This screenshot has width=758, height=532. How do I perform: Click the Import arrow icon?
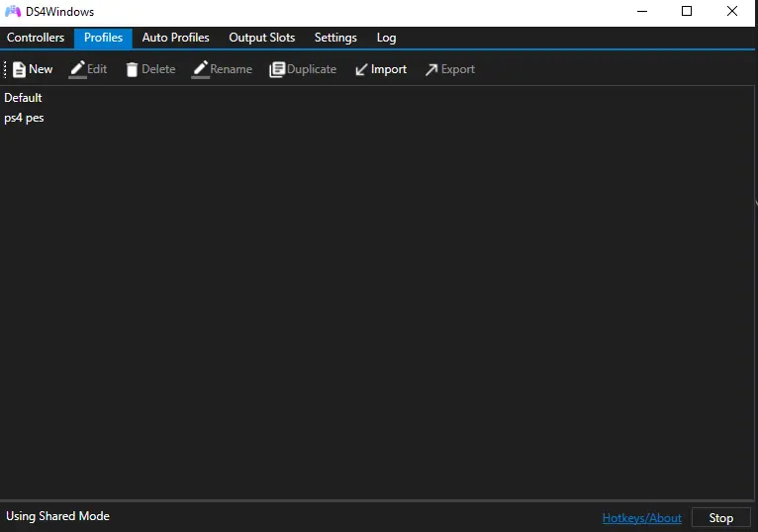[x=361, y=70]
